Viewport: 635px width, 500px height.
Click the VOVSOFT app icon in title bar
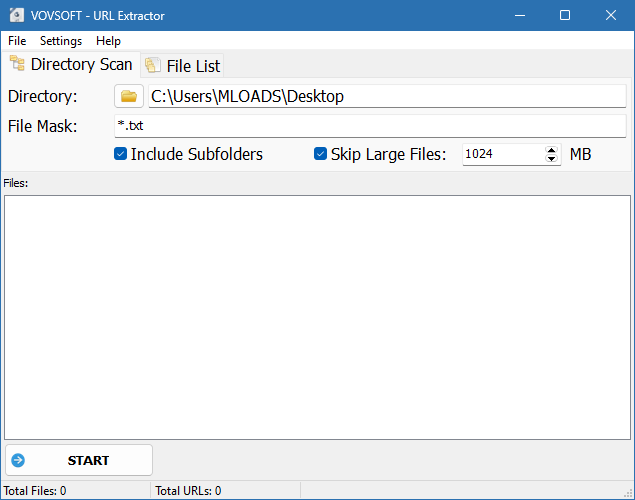(17, 15)
